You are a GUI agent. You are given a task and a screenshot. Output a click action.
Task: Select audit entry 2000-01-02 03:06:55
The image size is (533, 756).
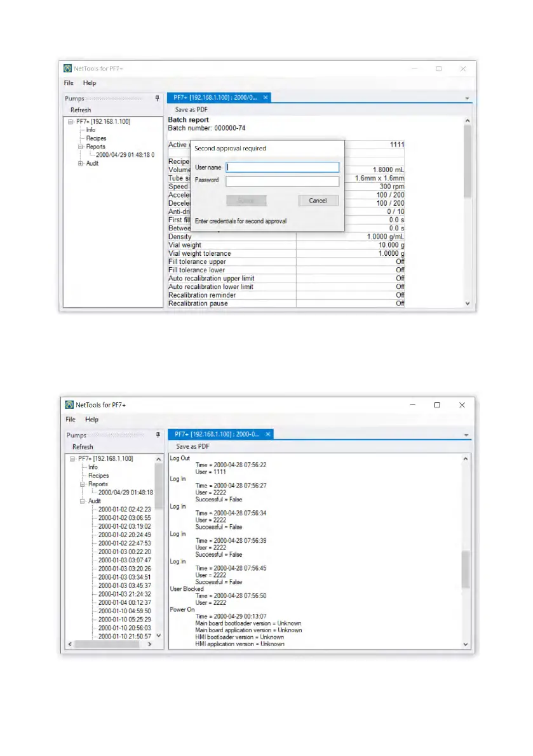click(x=125, y=518)
